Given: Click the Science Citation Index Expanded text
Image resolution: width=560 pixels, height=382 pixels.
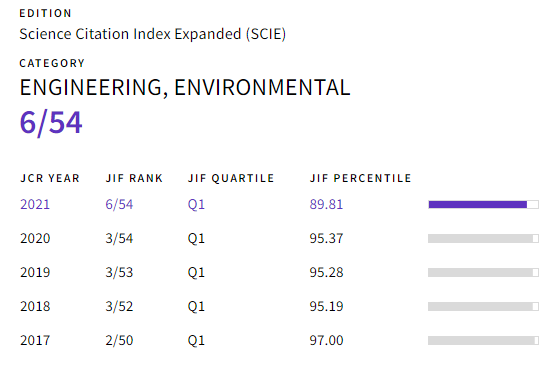Looking at the screenshot, I should pos(152,34).
